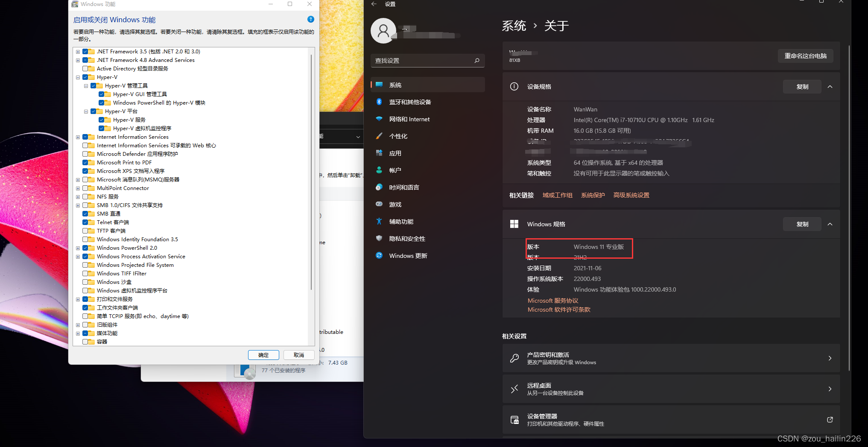This screenshot has height=447, width=868.
Task: Collapse the Windows 规格 section
Action: coord(830,224)
